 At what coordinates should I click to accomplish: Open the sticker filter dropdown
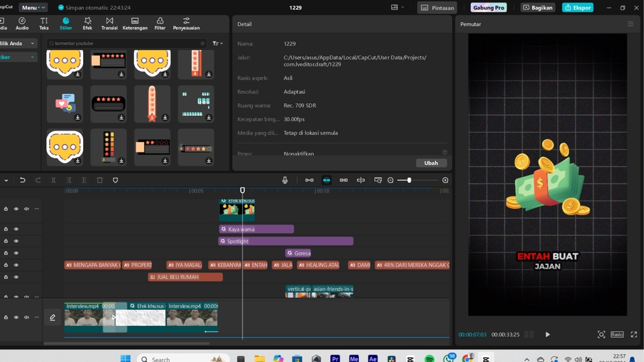click(x=217, y=43)
